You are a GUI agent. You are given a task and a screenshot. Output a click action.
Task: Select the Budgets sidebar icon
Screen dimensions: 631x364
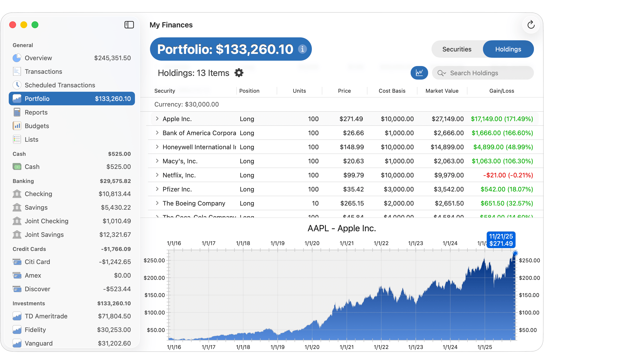(17, 126)
